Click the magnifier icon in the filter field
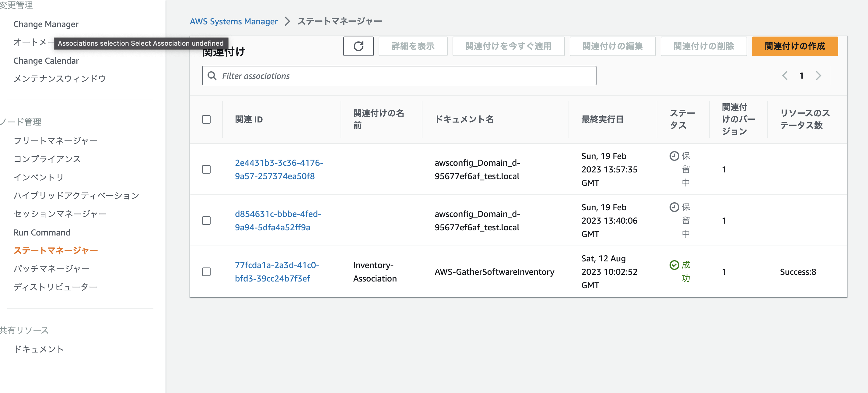This screenshot has height=393, width=868. click(x=212, y=76)
